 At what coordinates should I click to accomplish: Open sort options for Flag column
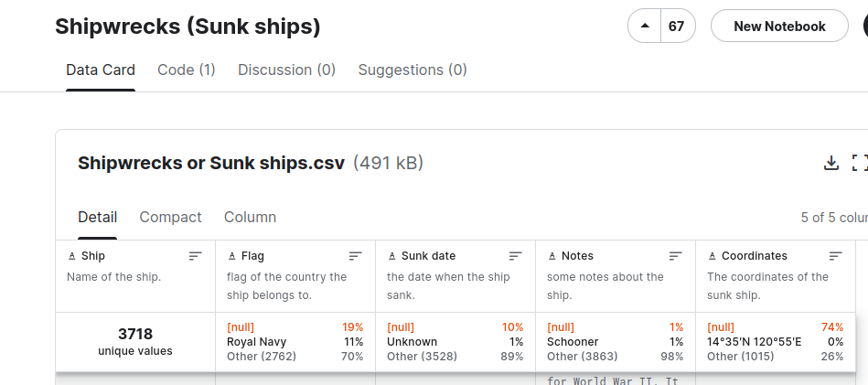pyautogui.click(x=356, y=256)
